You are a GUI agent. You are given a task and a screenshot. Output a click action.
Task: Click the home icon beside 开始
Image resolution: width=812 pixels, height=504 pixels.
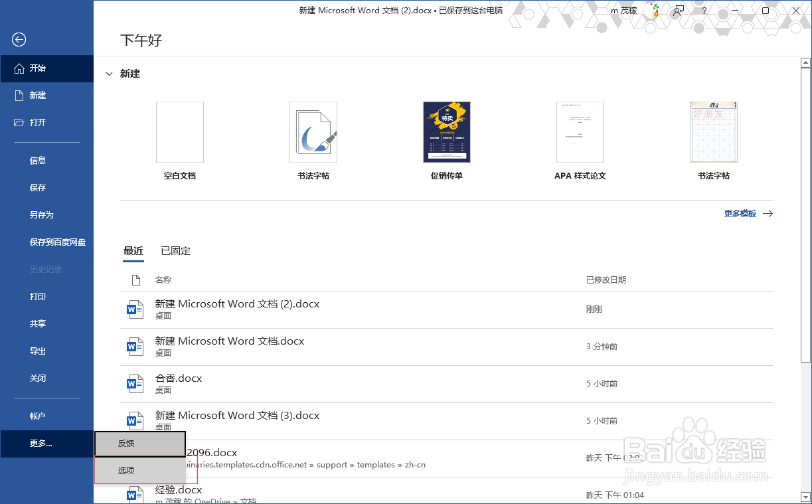[x=19, y=68]
